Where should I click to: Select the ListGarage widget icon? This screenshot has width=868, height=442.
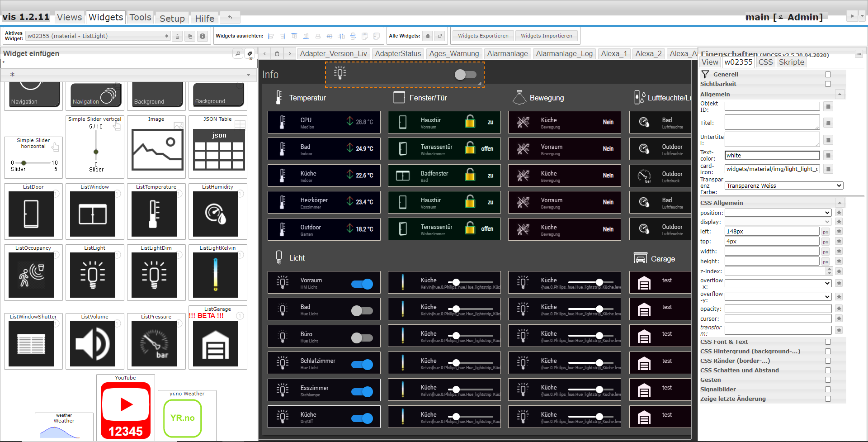pyautogui.click(x=216, y=344)
